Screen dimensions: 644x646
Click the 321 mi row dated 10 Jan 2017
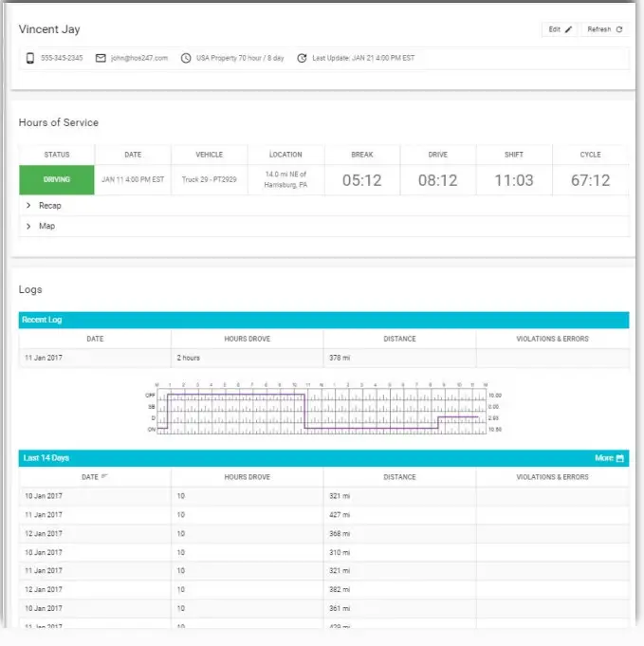pyautogui.click(x=323, y=496)
